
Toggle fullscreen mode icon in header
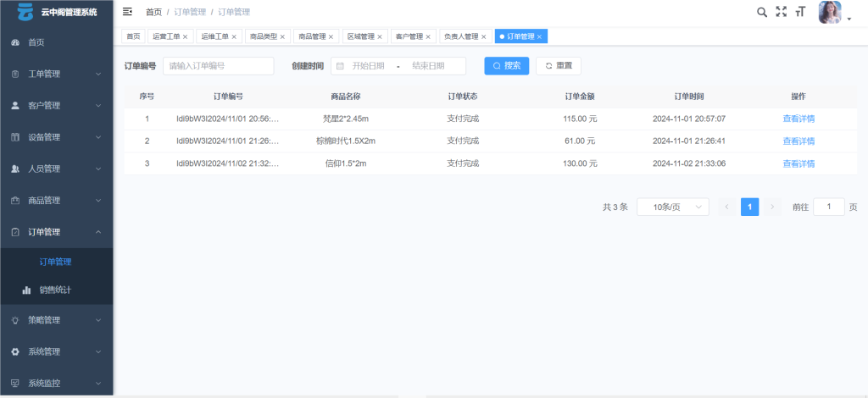click(x=782, y=12)
